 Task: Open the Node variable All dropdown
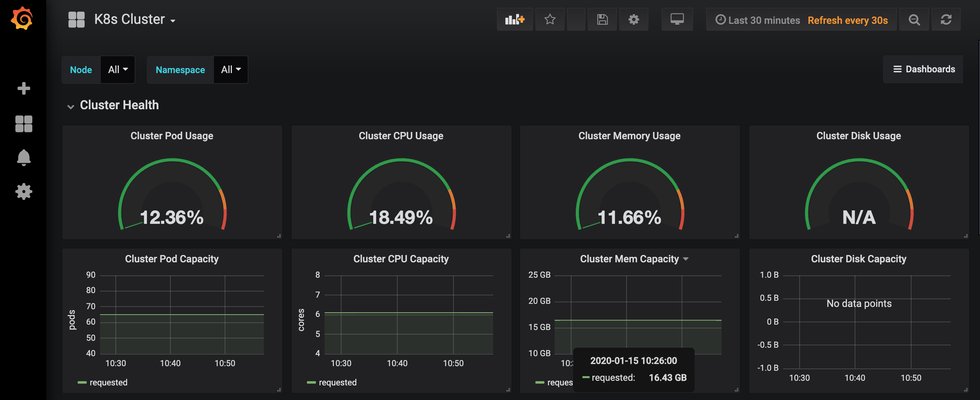118,70
